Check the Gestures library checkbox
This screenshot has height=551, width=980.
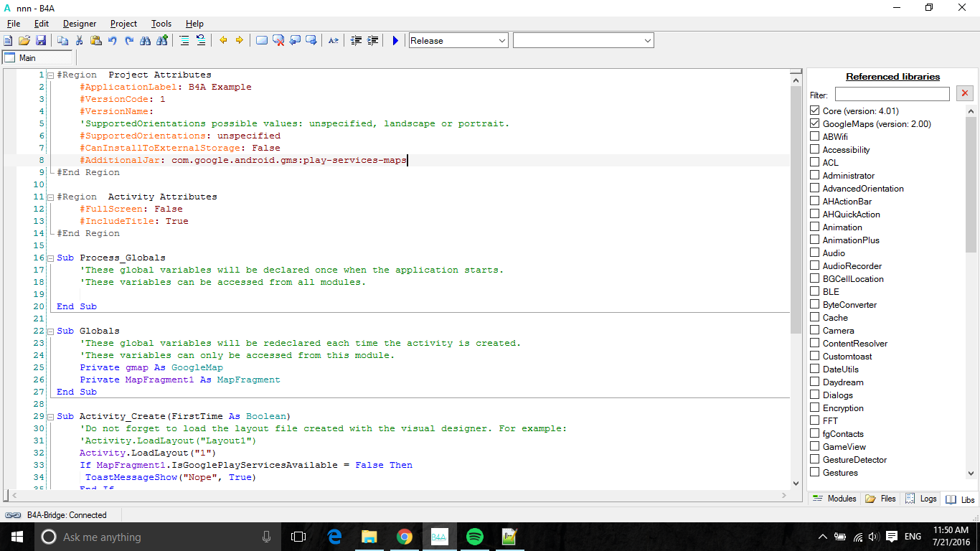tap(814, 472)
